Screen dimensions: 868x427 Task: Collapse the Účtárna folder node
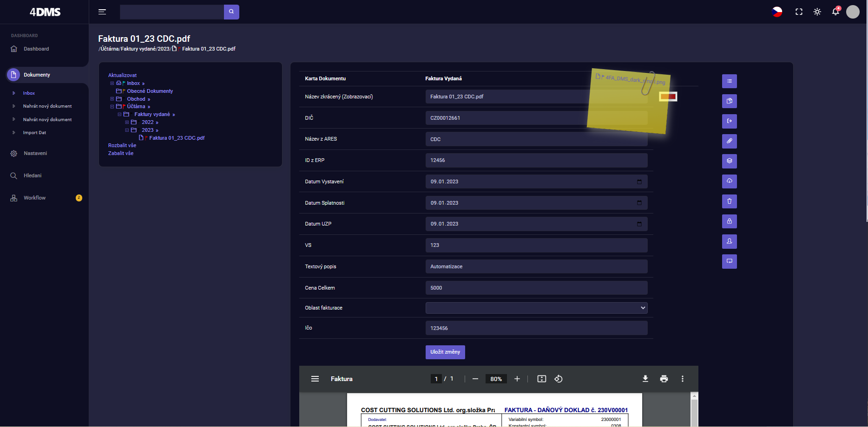point(112,107)
